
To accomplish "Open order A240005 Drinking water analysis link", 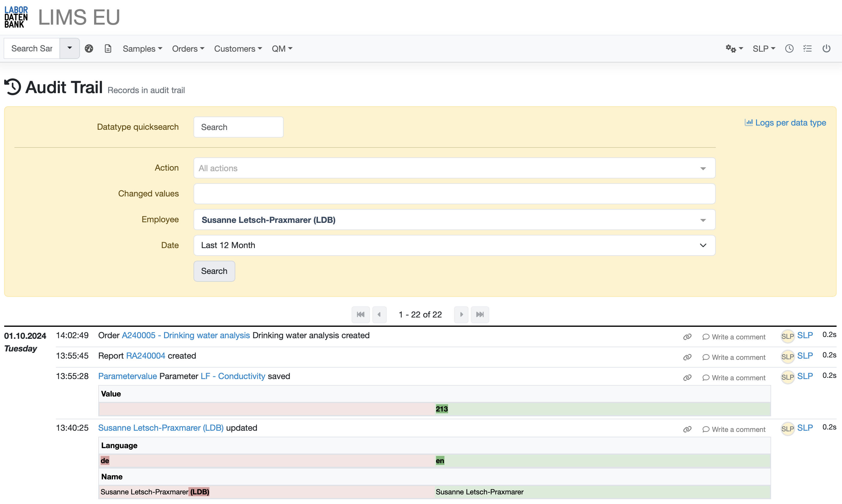I will tap(185, 335).
